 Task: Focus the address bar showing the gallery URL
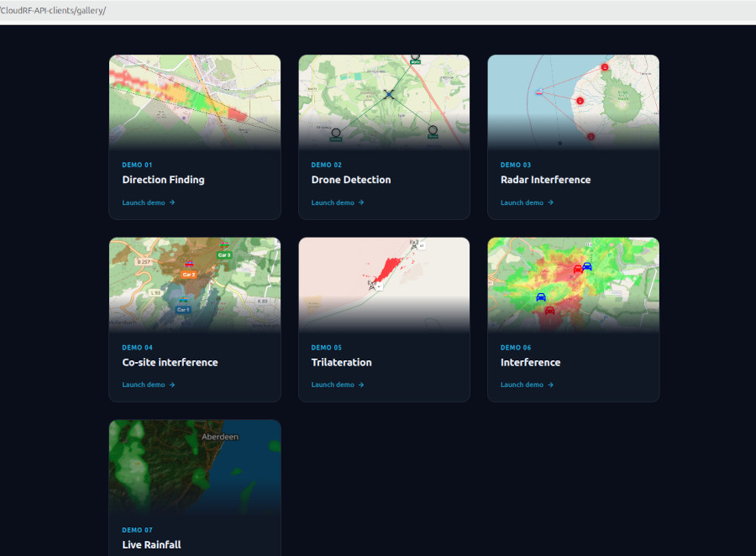point(378,11)
